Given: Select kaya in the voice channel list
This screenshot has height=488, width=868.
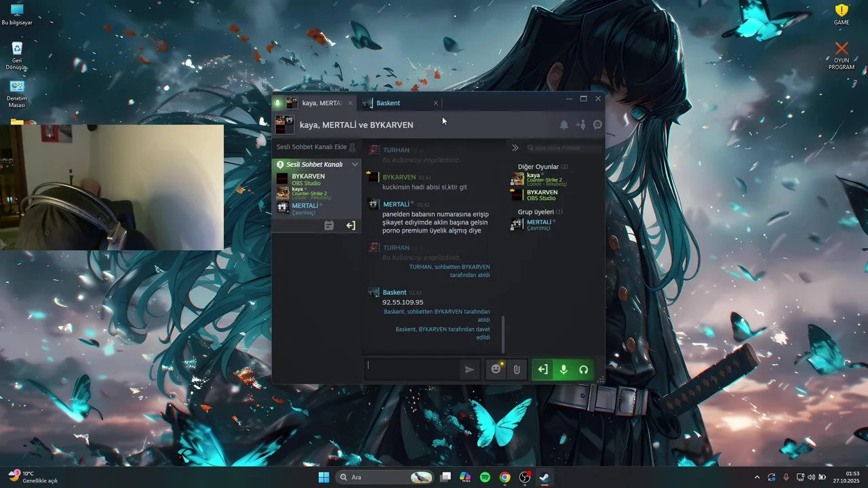Looking at the screenshot, I should [316, 192].
